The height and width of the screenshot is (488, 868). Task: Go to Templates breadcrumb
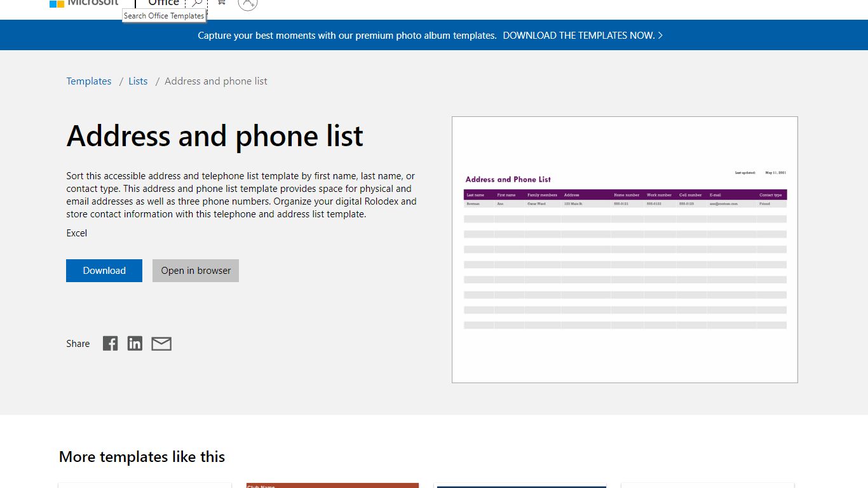89,81
